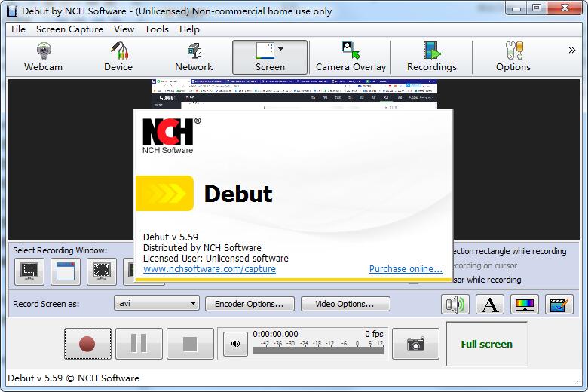This screenshot has width=588, height=392.
Task: Click the yellow Debut arrows logo
Action: (x=164, y=194)
